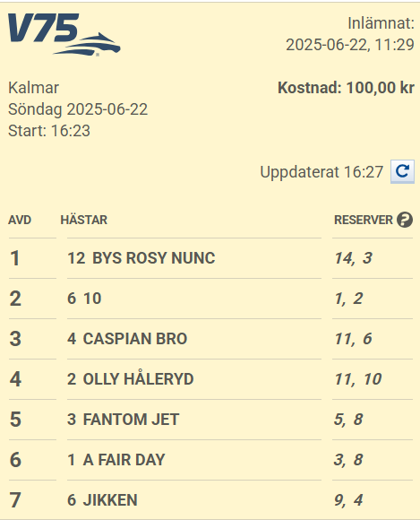420x520 pixels.
Task: Click the refresh icon next to Uppdaterat
Action: tap(402, 171)
